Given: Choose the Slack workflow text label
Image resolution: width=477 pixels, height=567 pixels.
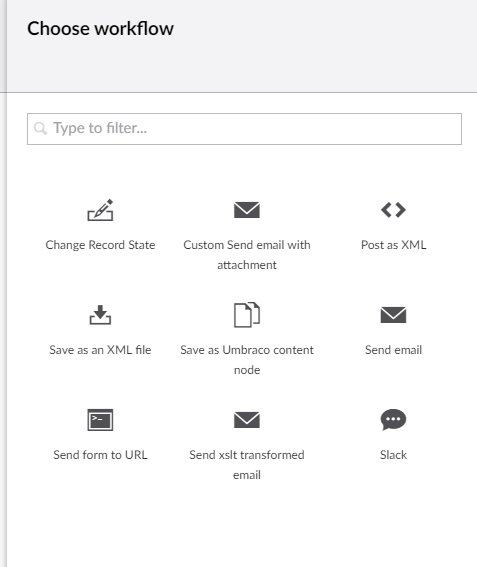Looking at the screenshot, I should point(393,455).
